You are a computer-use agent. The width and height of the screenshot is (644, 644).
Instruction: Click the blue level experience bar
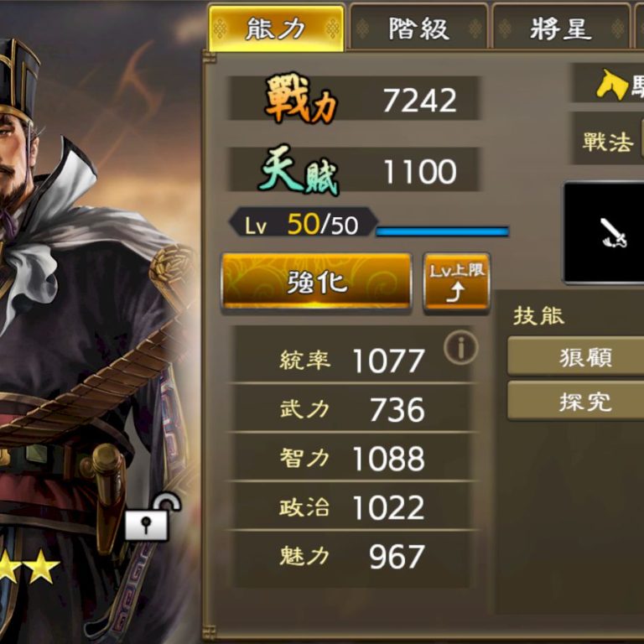pyautogui.click(x=443, y=231)
